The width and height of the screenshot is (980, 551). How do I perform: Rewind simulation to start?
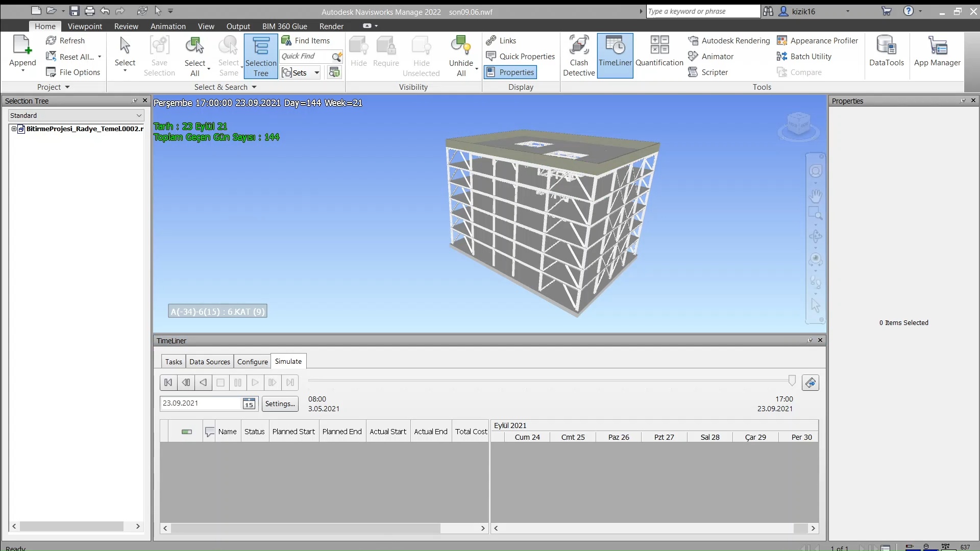[x=168, y=383]
